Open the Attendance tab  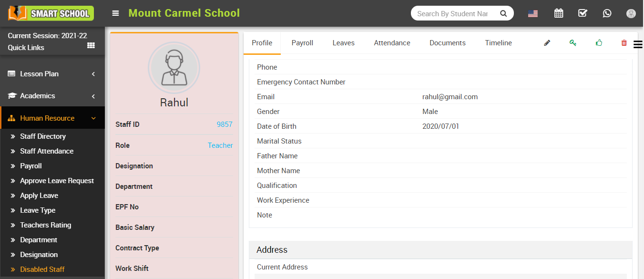[392, 42]
